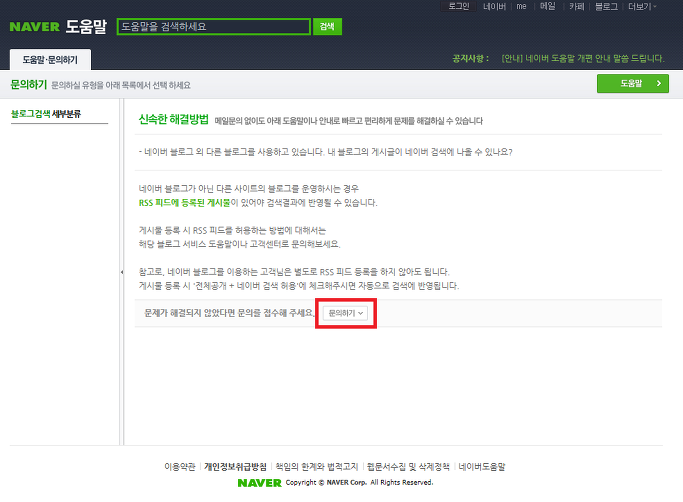Open the 네이버도움말 footer link

point(482,467)
